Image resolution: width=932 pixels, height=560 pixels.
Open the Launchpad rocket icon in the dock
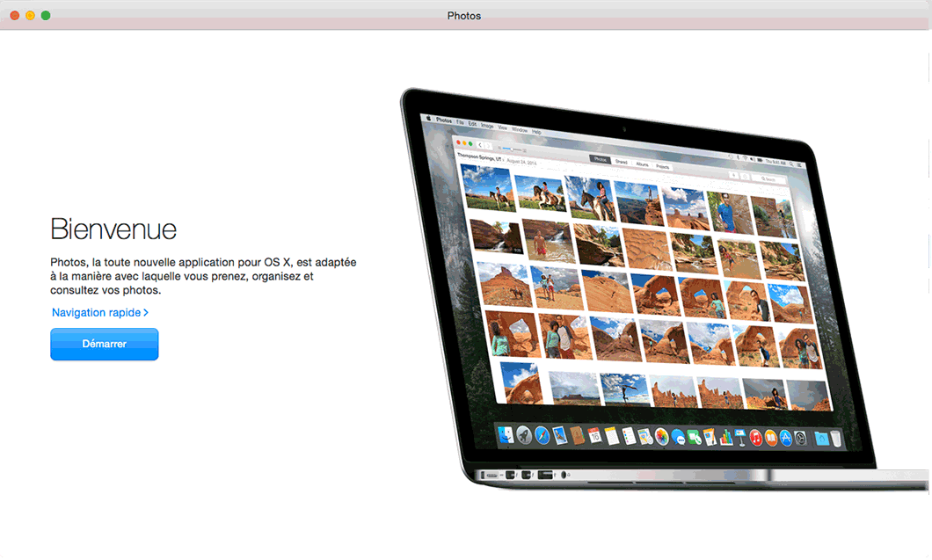click(523, 434)
